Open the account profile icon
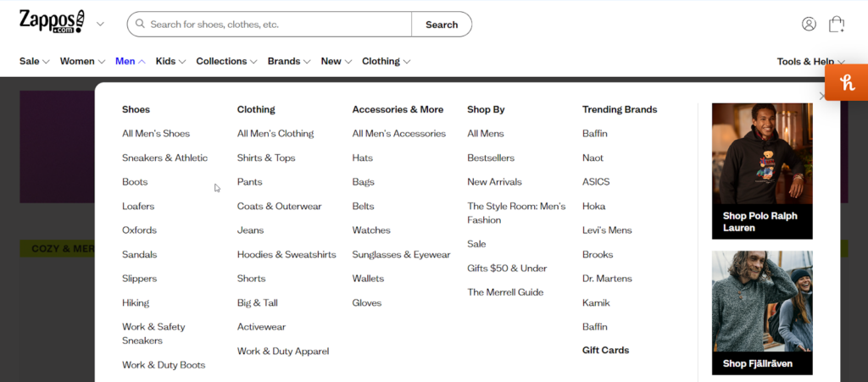Viewport: 868px width, 382px height. 809,25
